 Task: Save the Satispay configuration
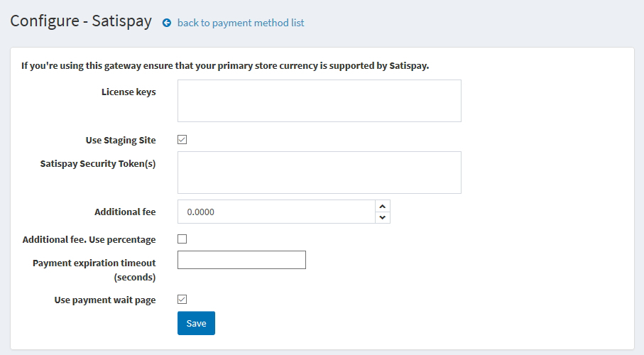click(196, 323)
